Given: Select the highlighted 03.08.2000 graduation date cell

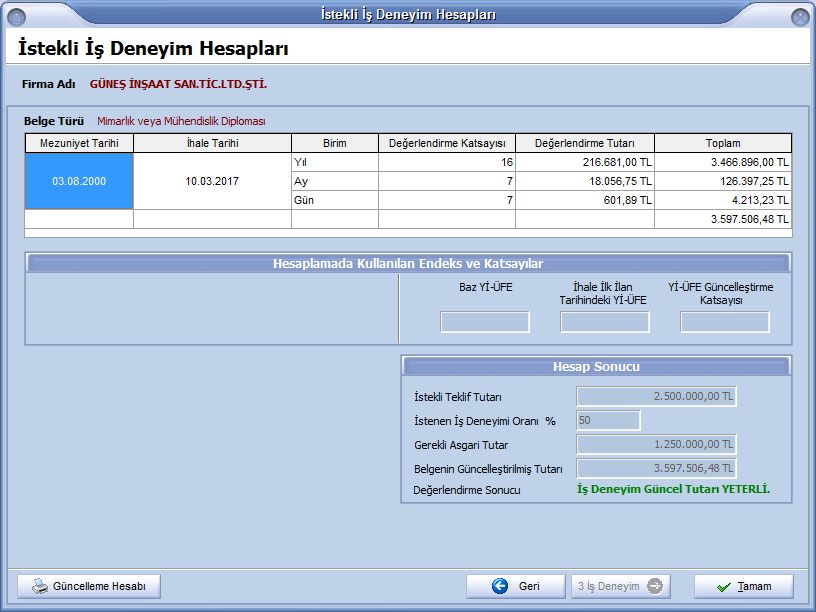Looking at the screenshot, I should [x=79, y=181].
